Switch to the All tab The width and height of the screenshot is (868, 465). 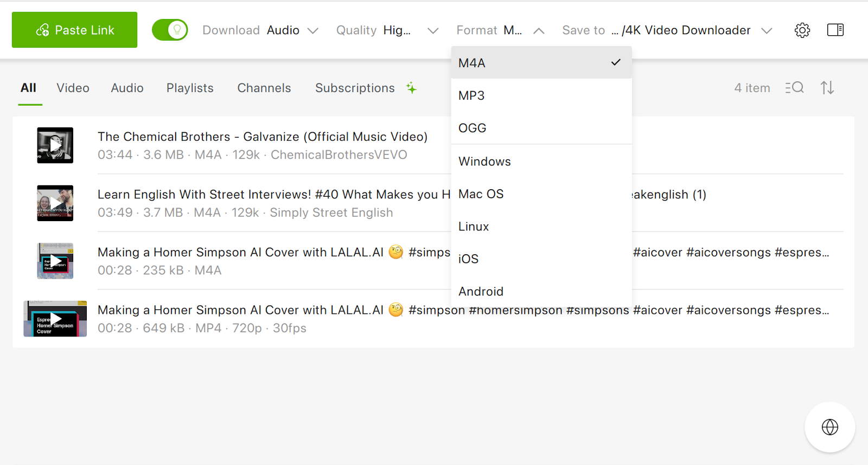pyautogui.click(x=29, y=88)
